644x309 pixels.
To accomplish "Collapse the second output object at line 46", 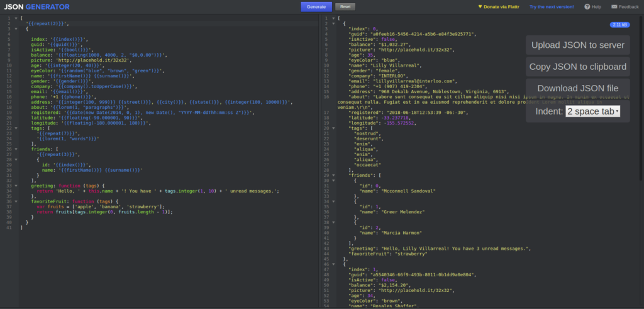I will pyautogui.click(x=333, y=264).
